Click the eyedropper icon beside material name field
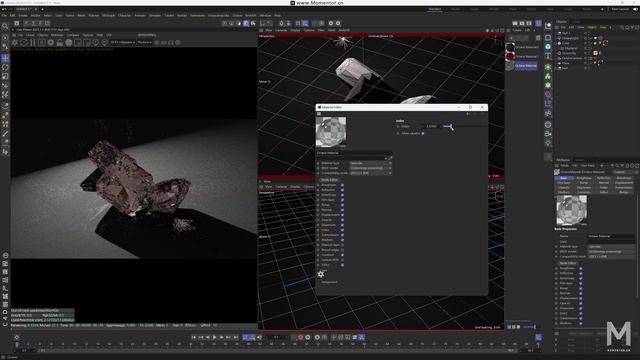 coord(389,158)
